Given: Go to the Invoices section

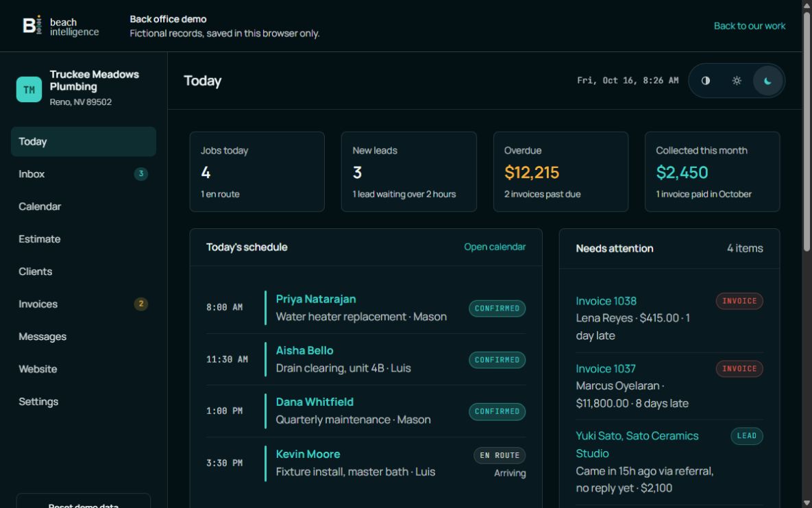Looking at the screenshot, I should click(84, 304).
